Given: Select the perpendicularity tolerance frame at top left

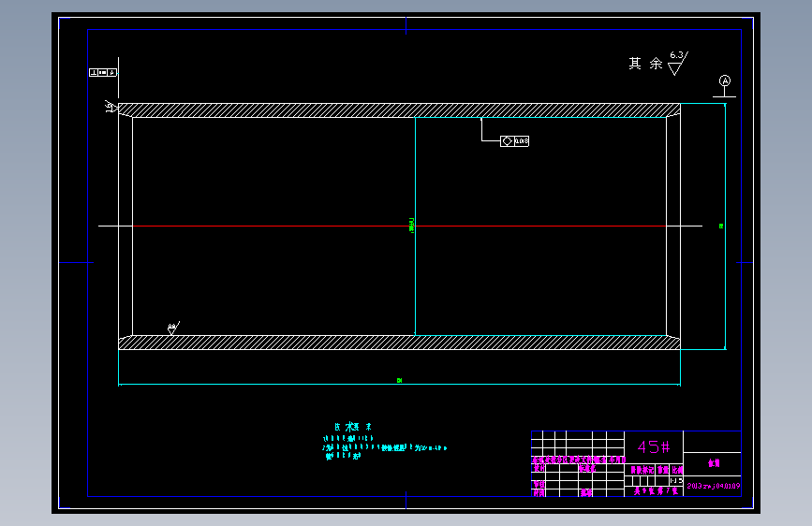Looking at the screenshot, I should click(103, 72).
